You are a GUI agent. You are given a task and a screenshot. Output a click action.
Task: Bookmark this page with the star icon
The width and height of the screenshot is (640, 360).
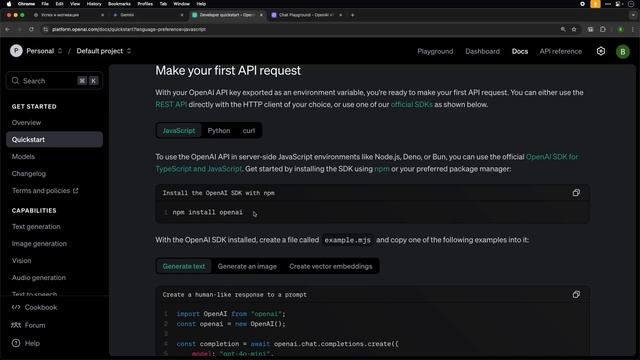point(574,29)
